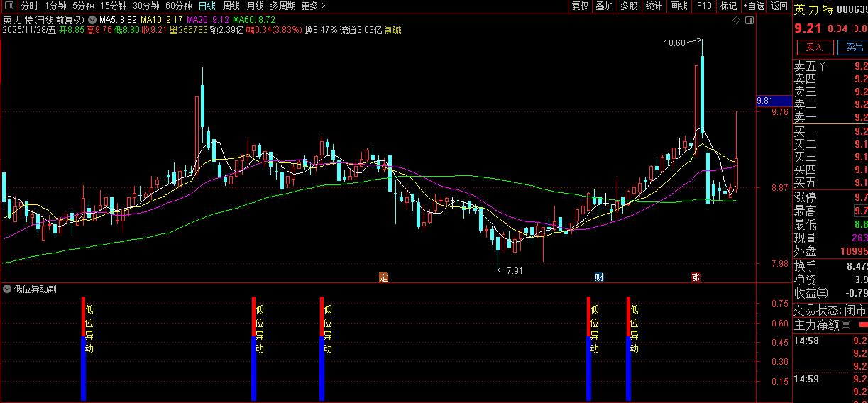This screenshot has width=868, height=403.
Task: Click the 卖一 order row
Action: 830,117
